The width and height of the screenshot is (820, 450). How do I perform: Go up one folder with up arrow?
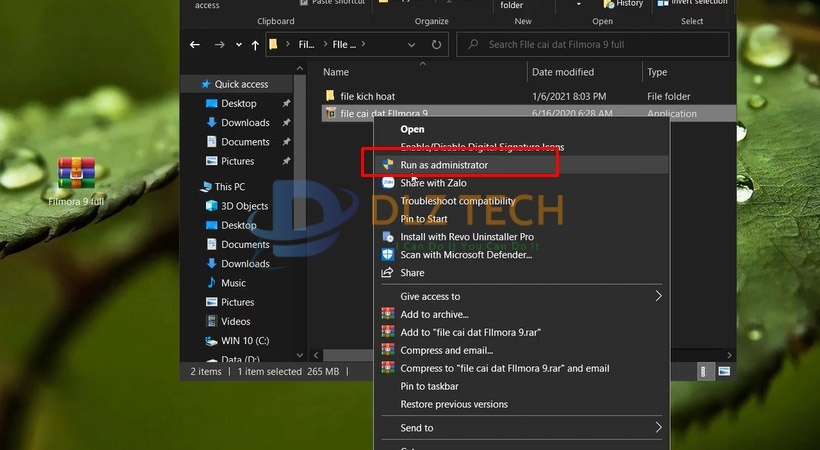255,45
